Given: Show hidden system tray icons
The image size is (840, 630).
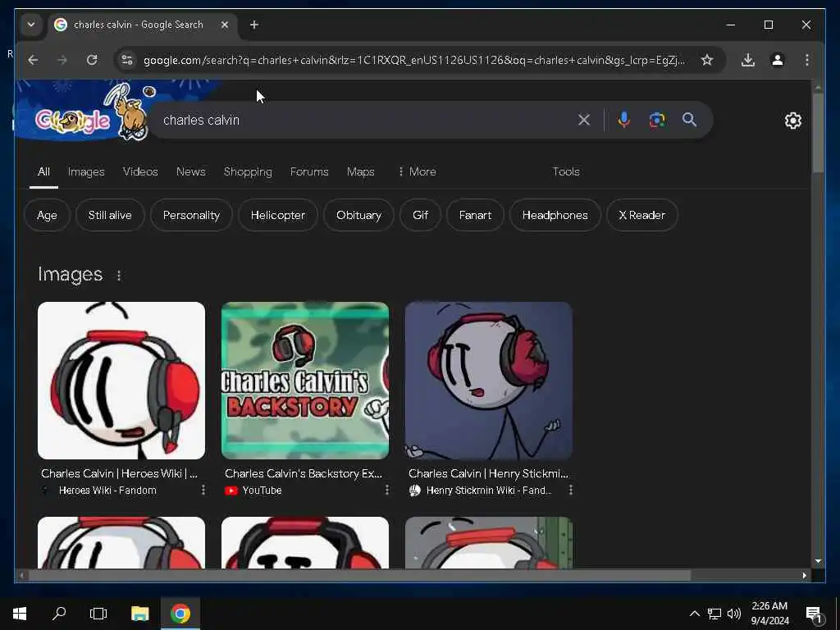Looking at the screenshot, I should point(694,614).
